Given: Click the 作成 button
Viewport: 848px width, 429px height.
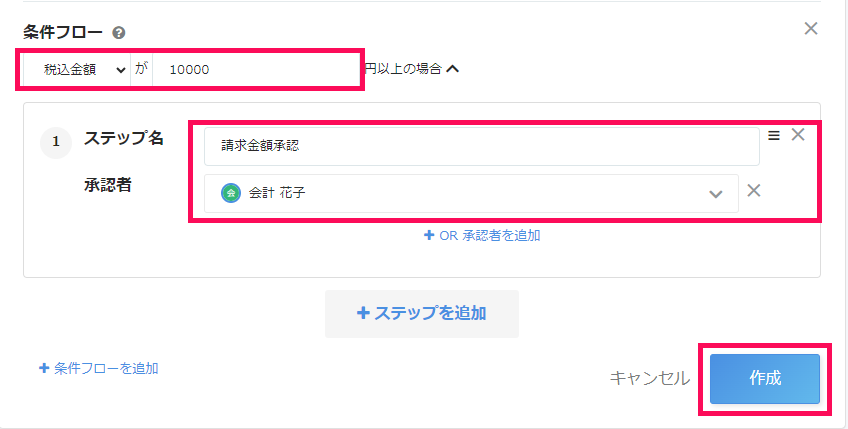Looking at the screenshot, I should pyautogui.click(x=765, y=379).
